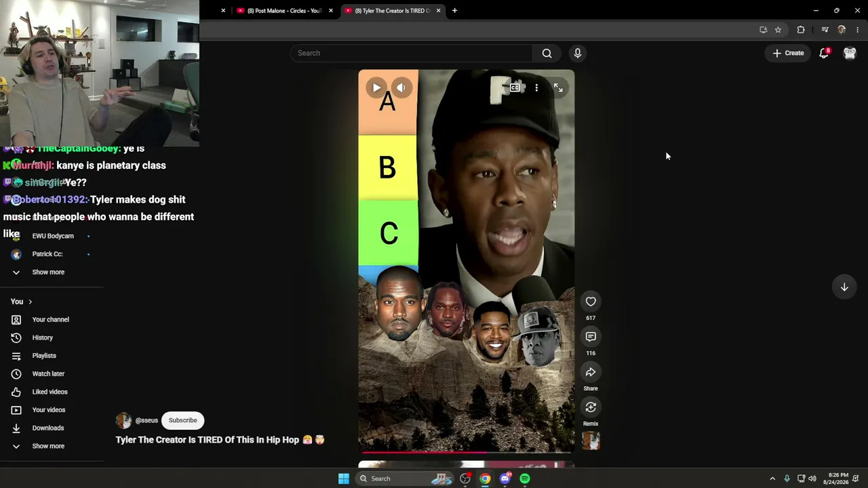
Task: Open YouTube notifications bell
Action: point(824,53)
